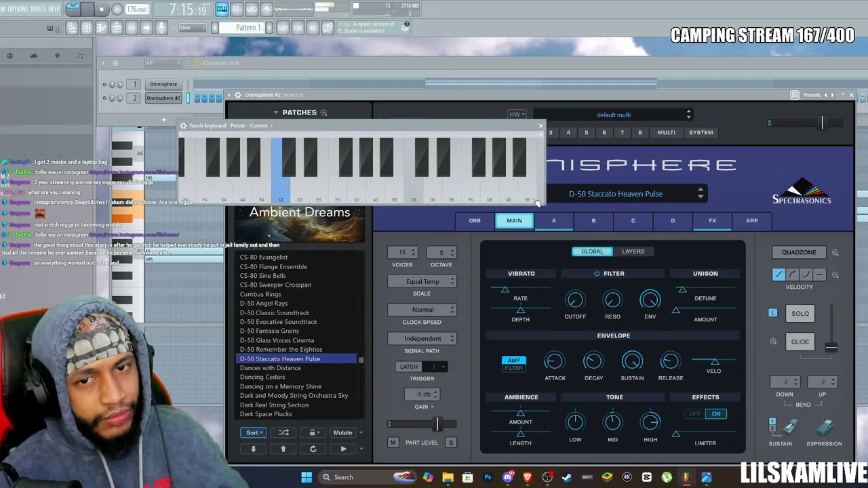Open the Equal Temp scale dropdown
Screen dimensions: 868x488
[x=422, y=281]
